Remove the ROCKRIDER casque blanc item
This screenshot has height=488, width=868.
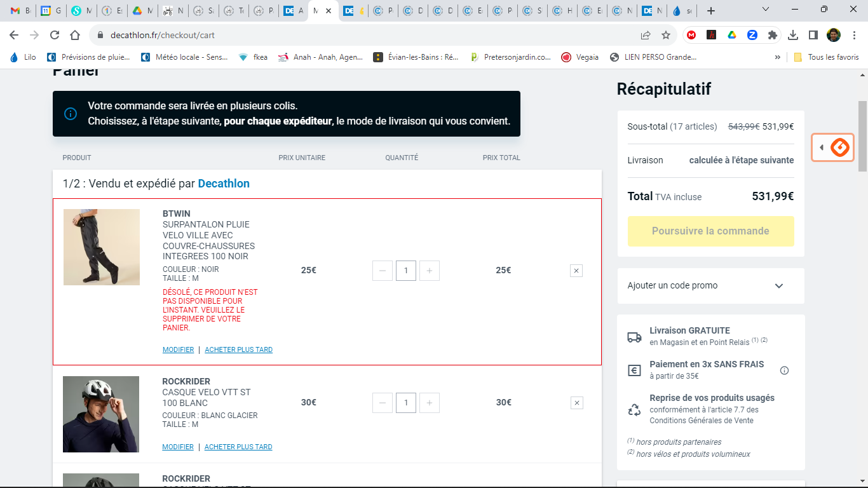[576, 403]
